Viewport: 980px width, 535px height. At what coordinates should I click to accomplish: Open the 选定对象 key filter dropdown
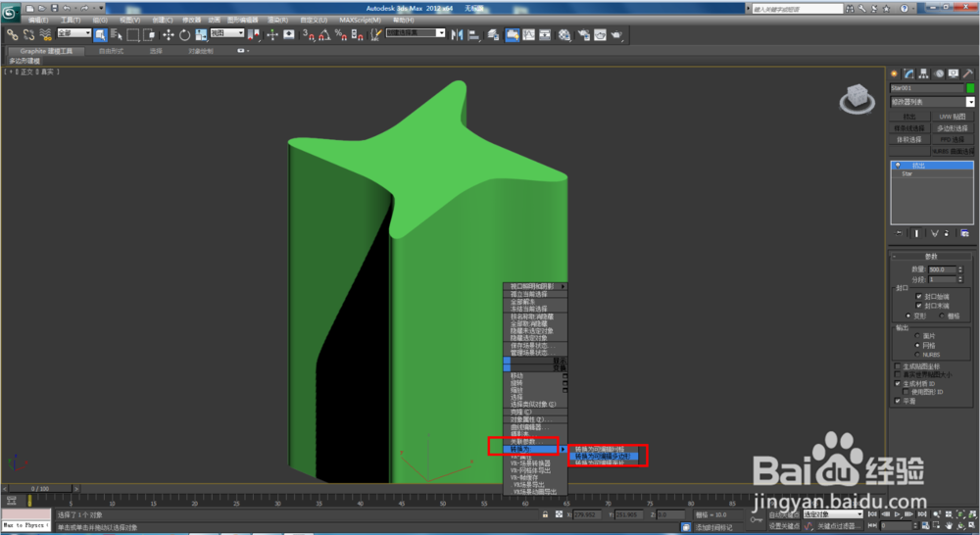832,513
